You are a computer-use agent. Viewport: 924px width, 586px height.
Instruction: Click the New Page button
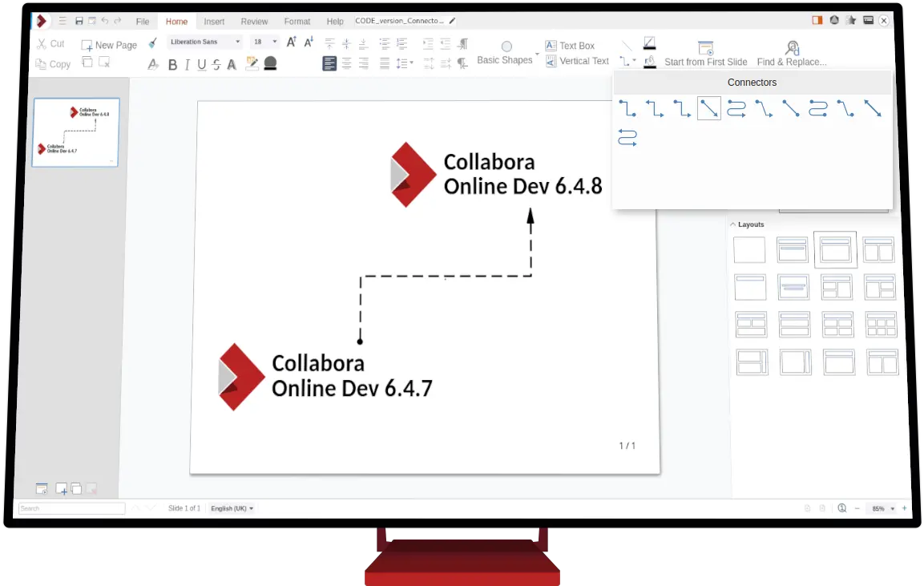click(109, 46)
